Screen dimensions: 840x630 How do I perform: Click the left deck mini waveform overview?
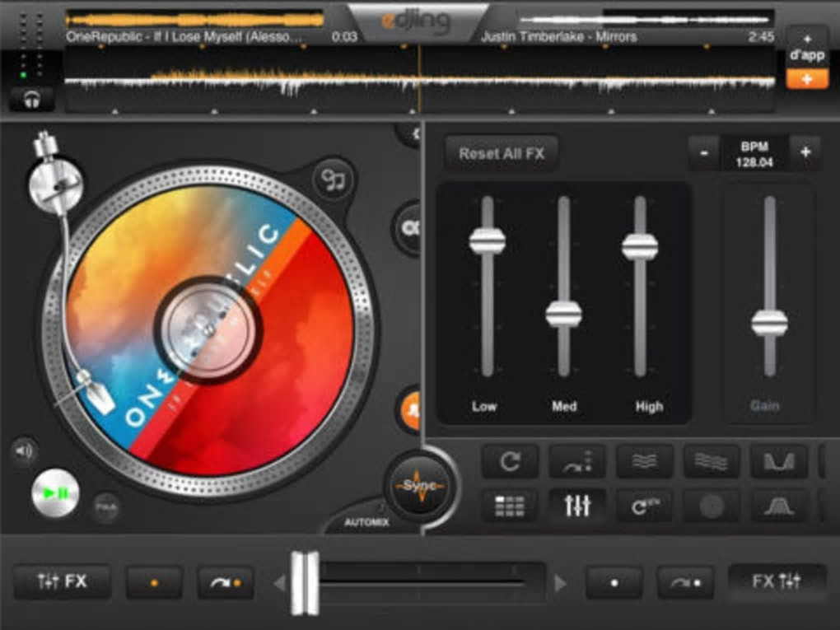[194, 19]
